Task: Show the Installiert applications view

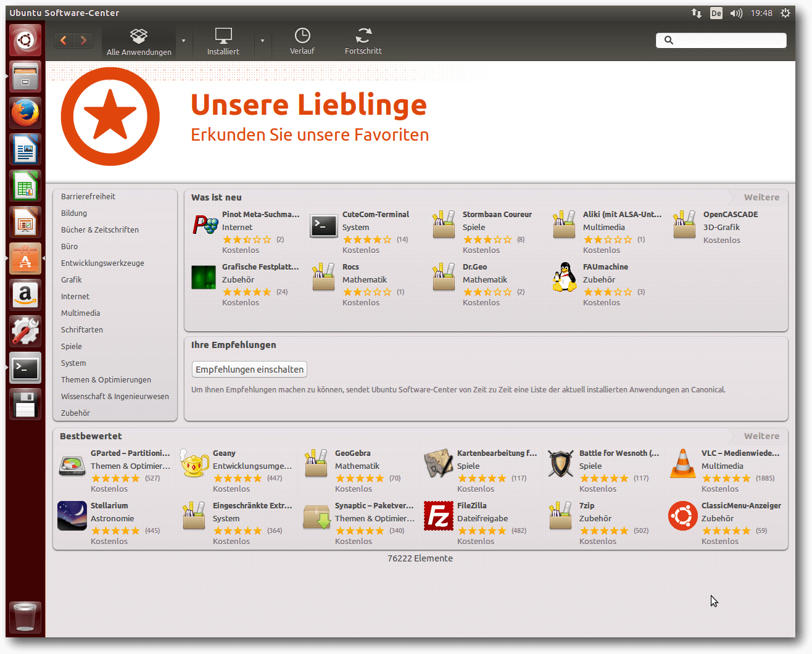Action: [223, 42]
